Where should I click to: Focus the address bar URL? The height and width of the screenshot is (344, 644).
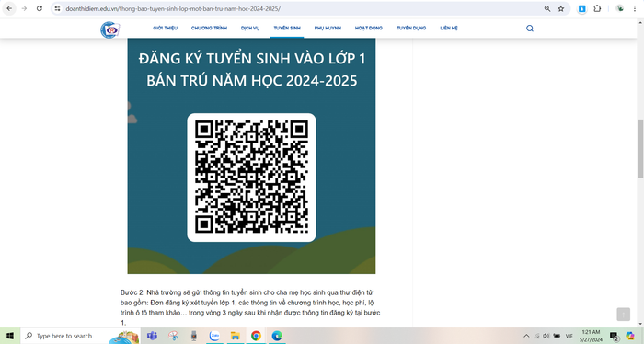(173, 8)
